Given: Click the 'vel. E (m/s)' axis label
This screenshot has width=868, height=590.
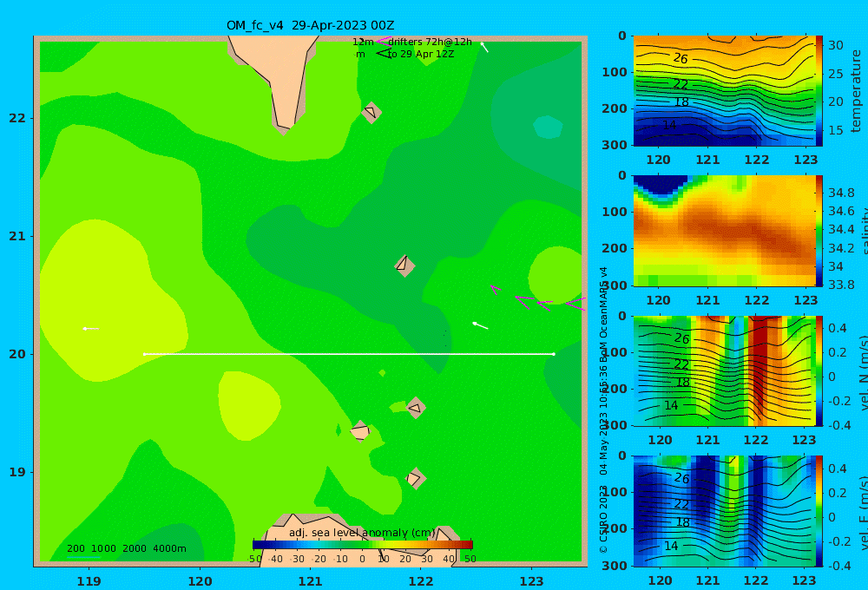Looking at the screenshot, I should tap(864, 512).
